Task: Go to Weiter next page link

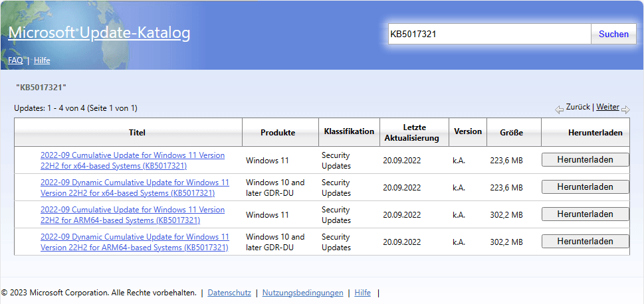Action: [607, 107]
